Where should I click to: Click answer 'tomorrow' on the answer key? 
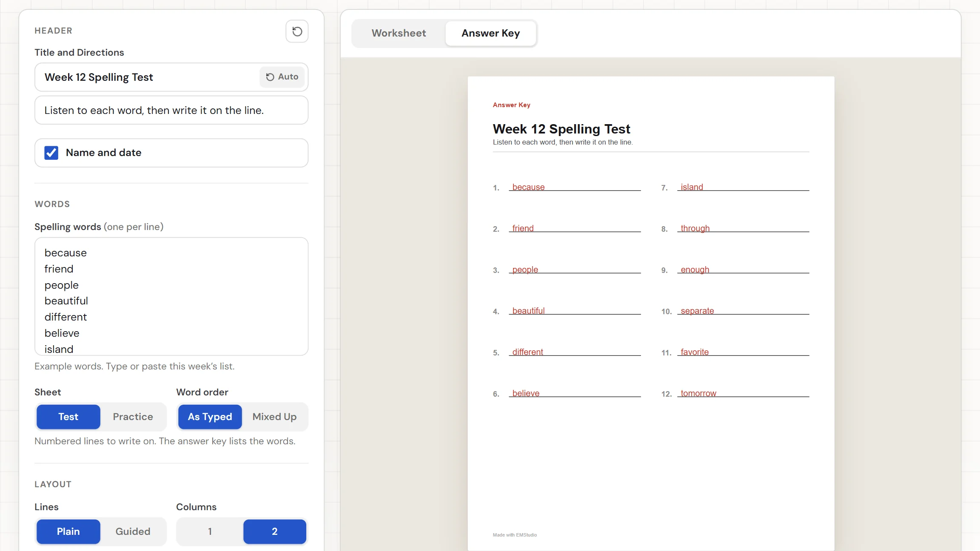[x=698, y=393]
